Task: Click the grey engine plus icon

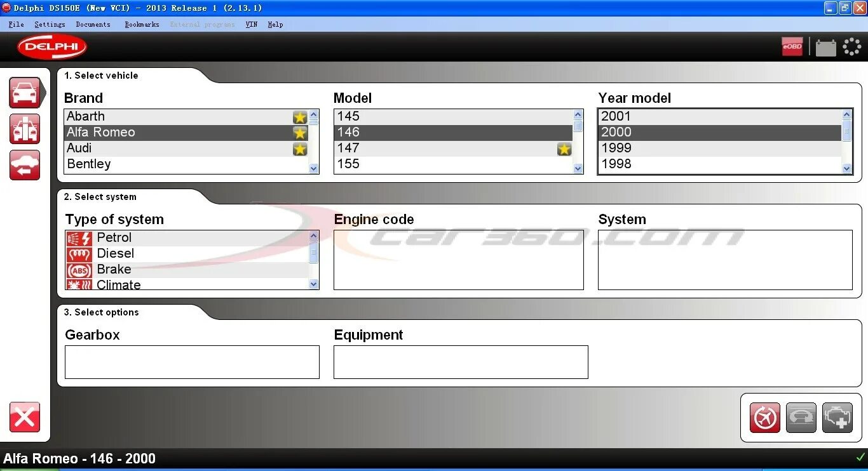Action: pyautogui.click(x=837, y=418)
